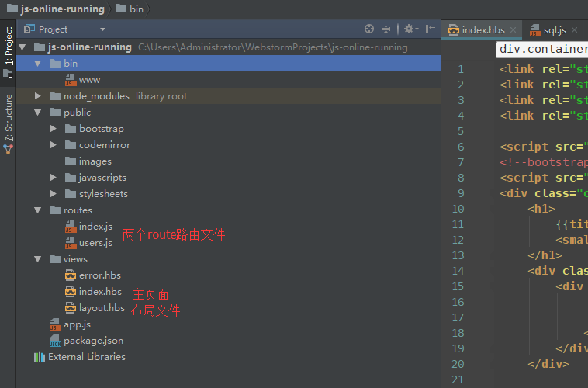The image size is (588, 388).
Task: Collapse the bin folder arrow
Action: point(38,64)
